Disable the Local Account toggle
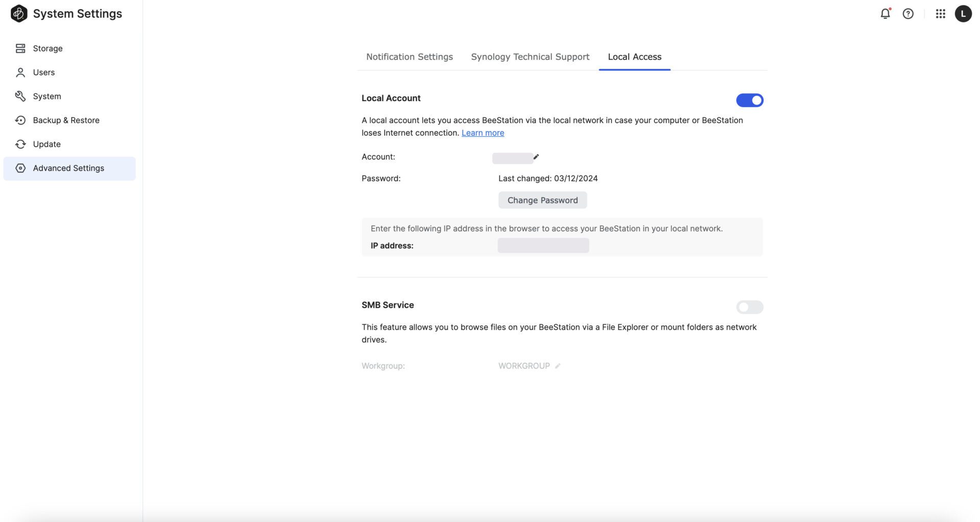 [749, 101]
